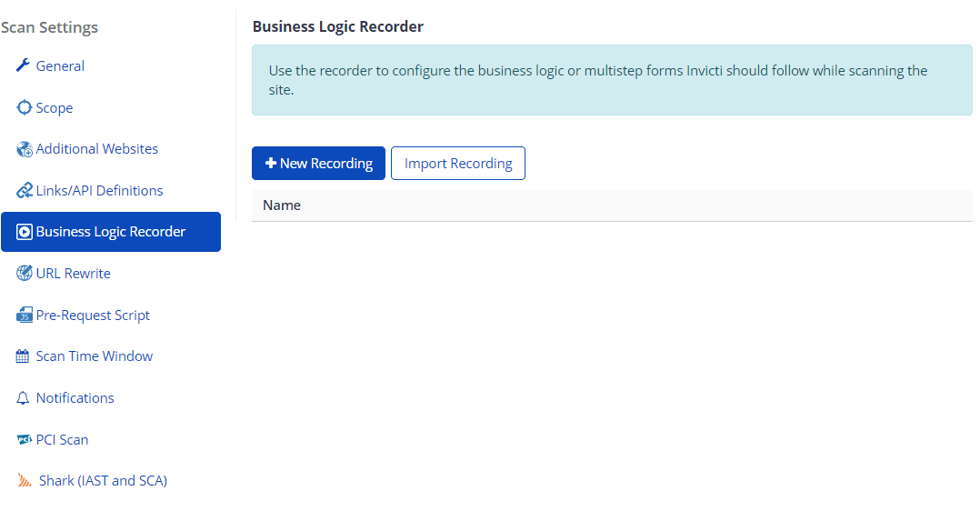Image resolution: width=980 pixels, height=511 pixels.
Task: Open the Scan Time Window text link
Action: tap(94, 356)
